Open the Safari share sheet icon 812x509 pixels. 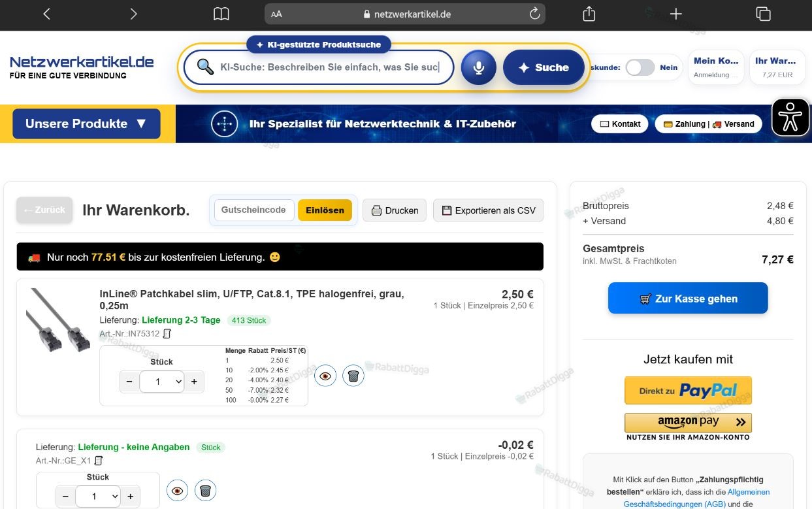tap(589, 14)
